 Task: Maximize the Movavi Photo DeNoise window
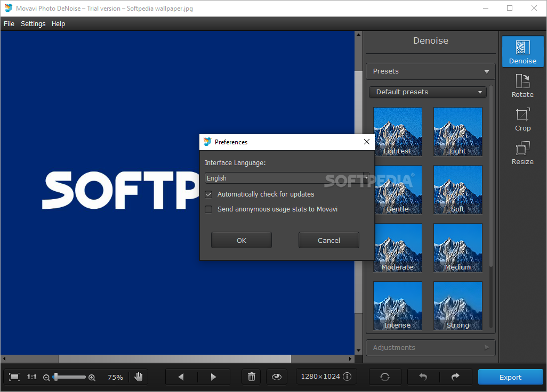pyautogui.click(x=510, y=8)
